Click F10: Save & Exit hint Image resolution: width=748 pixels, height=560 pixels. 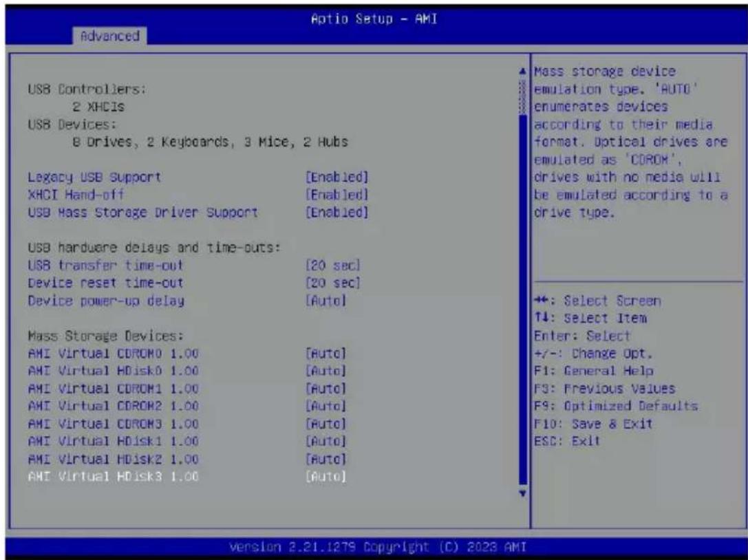[x=593, y=424]
